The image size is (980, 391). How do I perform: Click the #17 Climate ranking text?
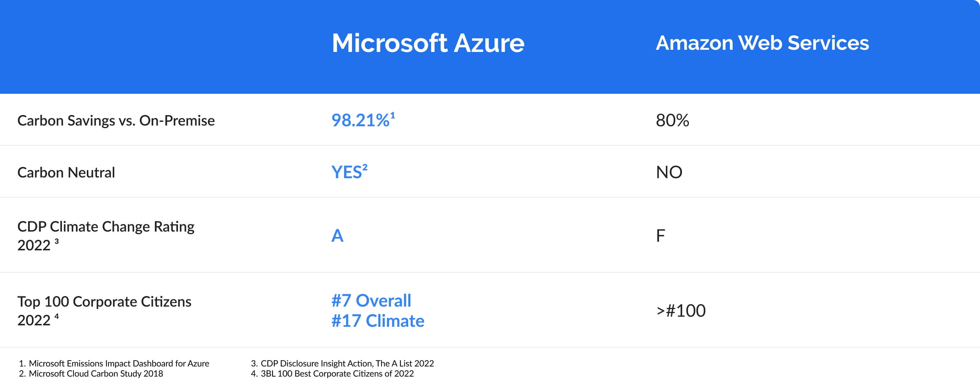[378, 321]
